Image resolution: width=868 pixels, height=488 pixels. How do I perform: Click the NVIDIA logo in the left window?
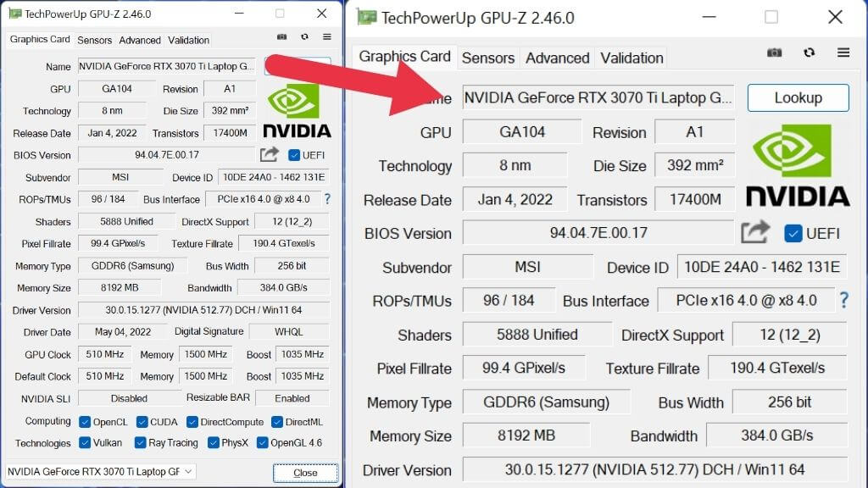tap(298, 109)
